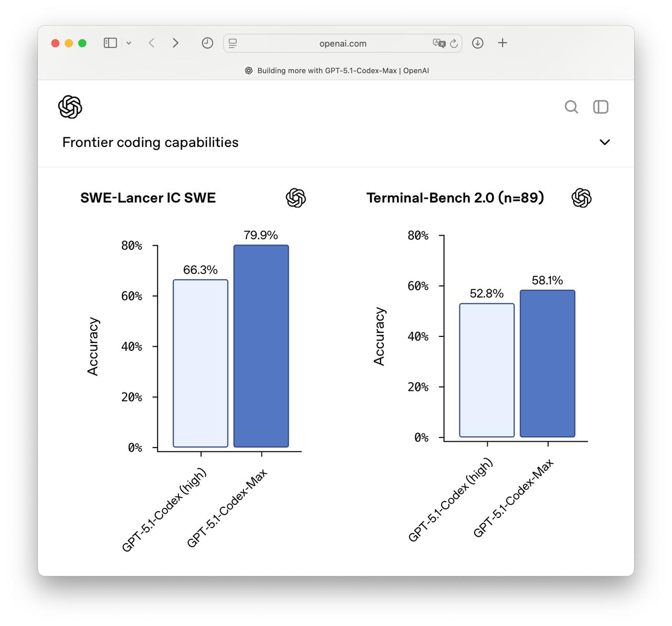The height and width of the screenshot is (626, 672).
Task: Click the 52.8% light blue bar
Action: [x=487, y=370]
